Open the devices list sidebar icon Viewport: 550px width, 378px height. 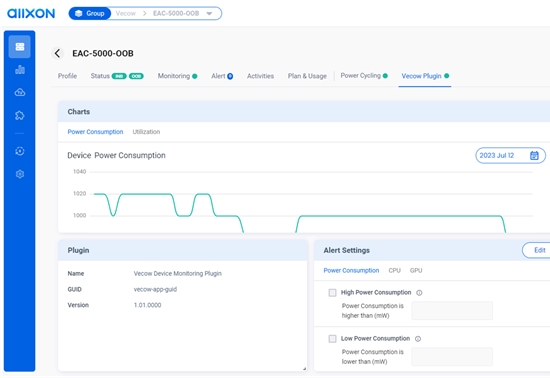click(x=20, y=47)
